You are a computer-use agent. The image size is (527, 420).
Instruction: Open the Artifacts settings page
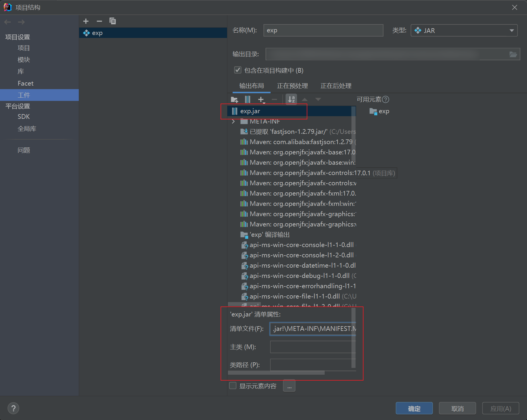click(39, 95)
